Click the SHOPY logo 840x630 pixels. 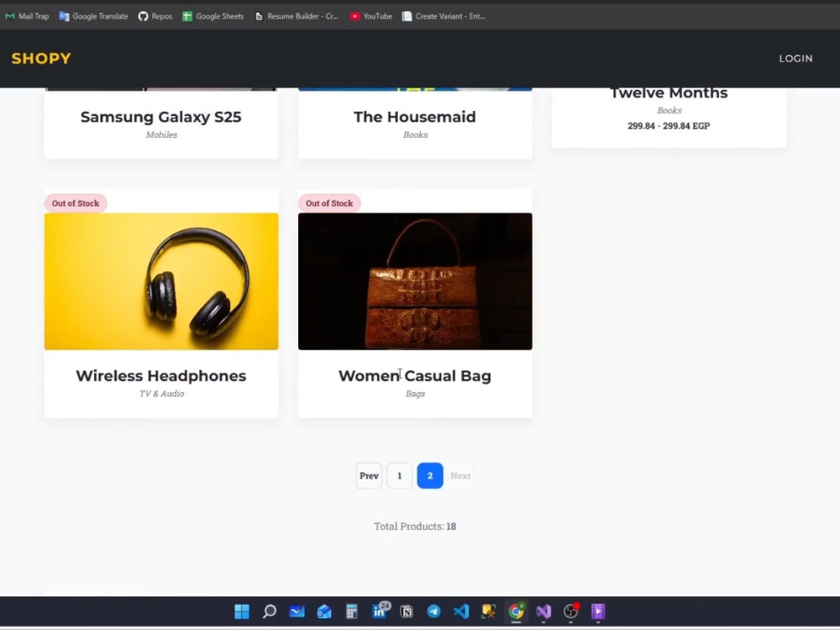coord(41,59)
